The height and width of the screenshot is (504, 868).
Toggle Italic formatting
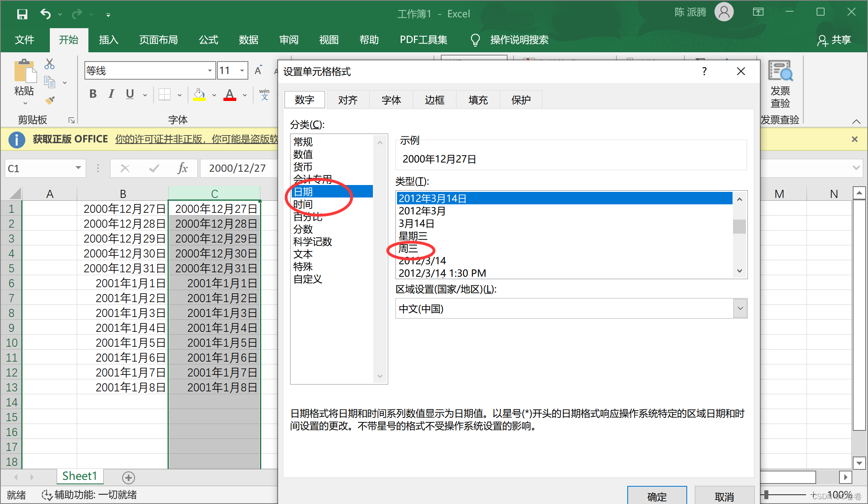(x=111, y=94)
